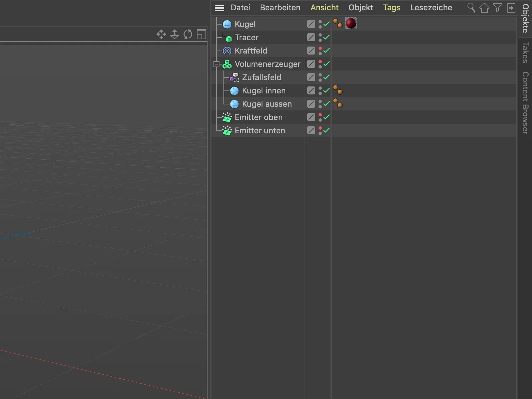Open the Objekt menu

(361, 8)
